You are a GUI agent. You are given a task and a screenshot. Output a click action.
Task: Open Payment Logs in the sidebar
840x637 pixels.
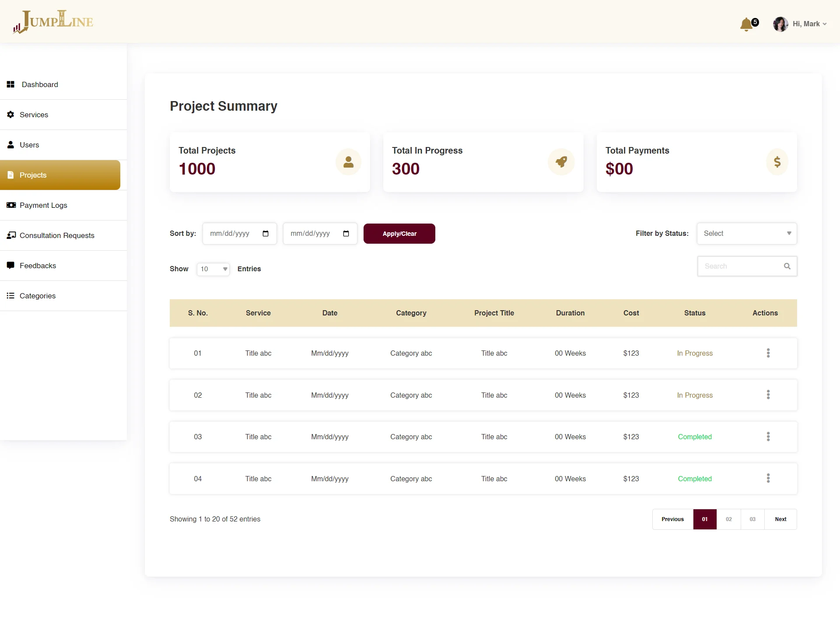[x=43, y=205]
